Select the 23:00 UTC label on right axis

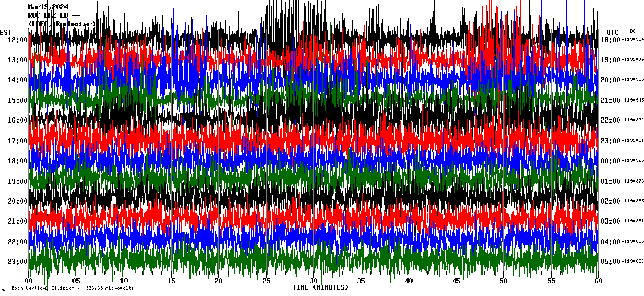coord(610,141)
